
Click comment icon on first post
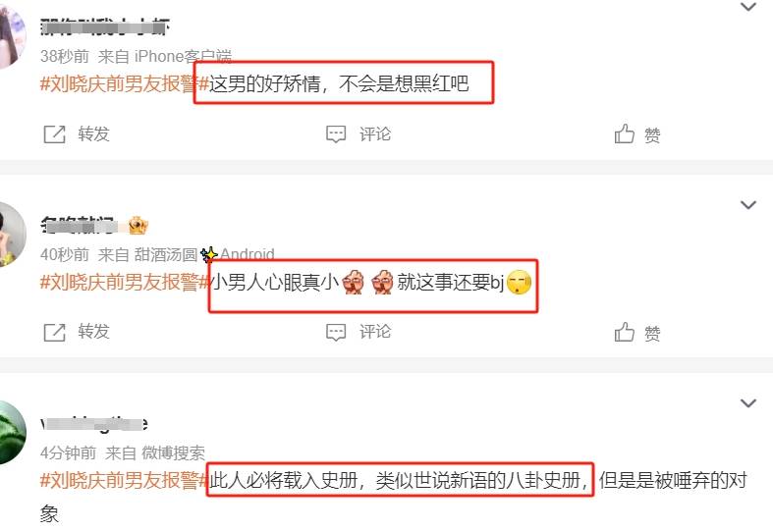click(336, 134)
